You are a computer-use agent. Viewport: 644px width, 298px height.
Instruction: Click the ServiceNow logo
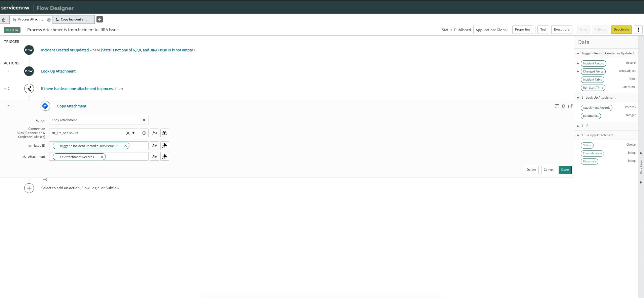click(15, 8)
